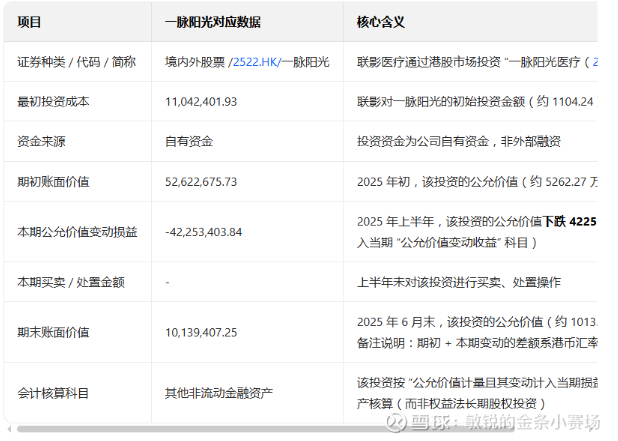
Task: Click the '境内外股票' text in the data column
Action: 195,62
